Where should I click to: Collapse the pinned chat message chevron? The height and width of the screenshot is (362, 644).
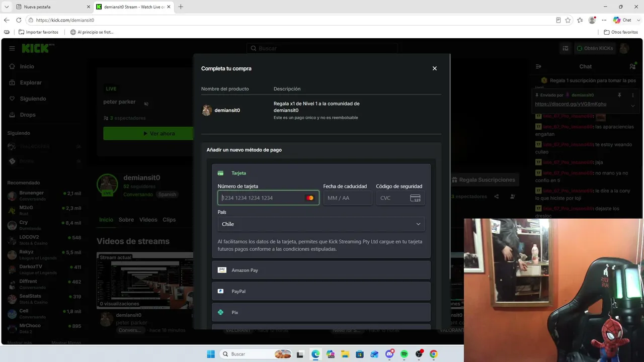tap(633, 106)
